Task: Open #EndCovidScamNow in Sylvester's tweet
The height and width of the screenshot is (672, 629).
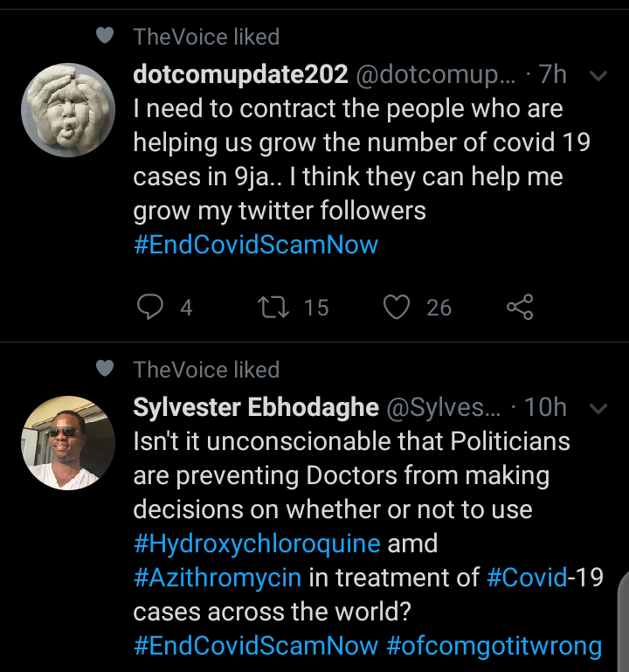Action: tap(256, 646)
